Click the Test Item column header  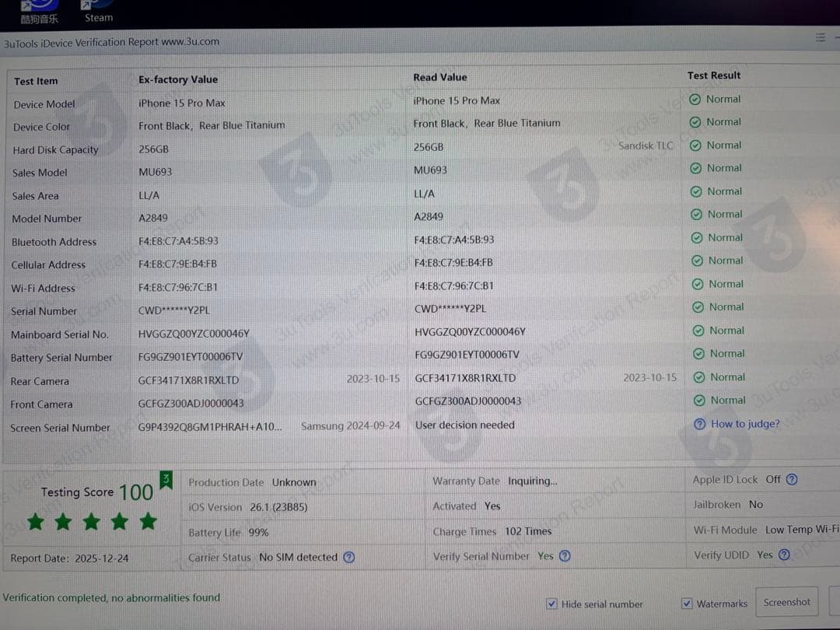click(35, 82)
